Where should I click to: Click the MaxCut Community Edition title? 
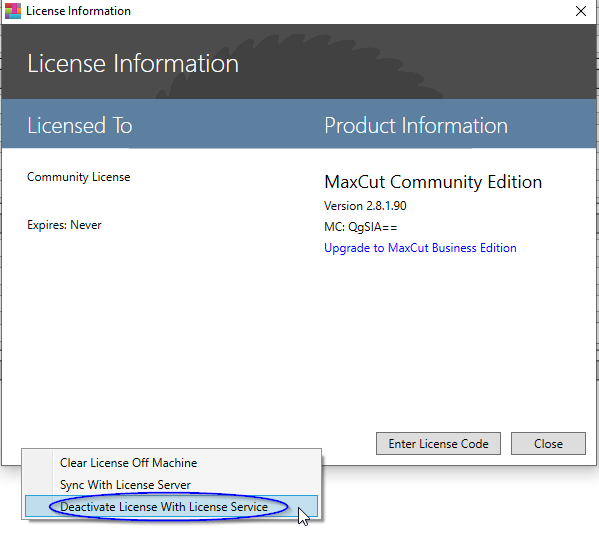pos(433,182)
